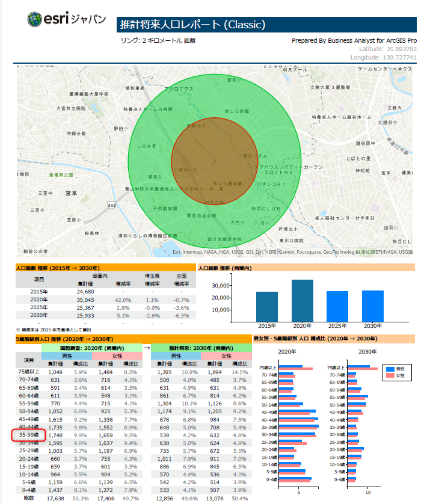The image size is (427, 504).
Task: Click the 国勢調査: 2020年 (商圏内) column header
Action: click(x=92, y=348)
